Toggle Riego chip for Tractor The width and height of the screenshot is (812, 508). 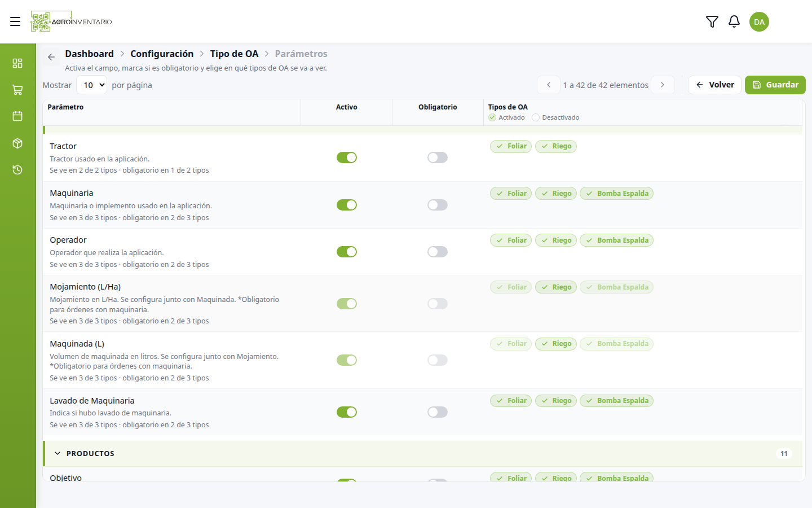(x=556, y=146)
